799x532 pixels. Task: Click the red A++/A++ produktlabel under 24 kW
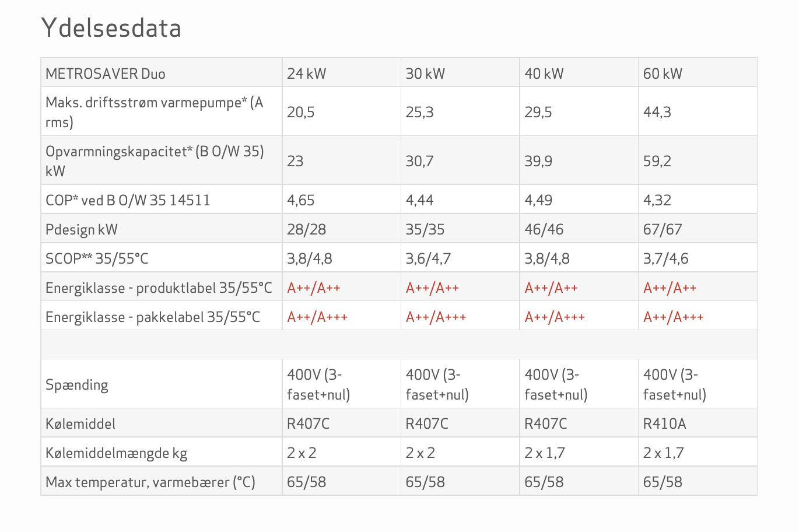coord(314,288)
